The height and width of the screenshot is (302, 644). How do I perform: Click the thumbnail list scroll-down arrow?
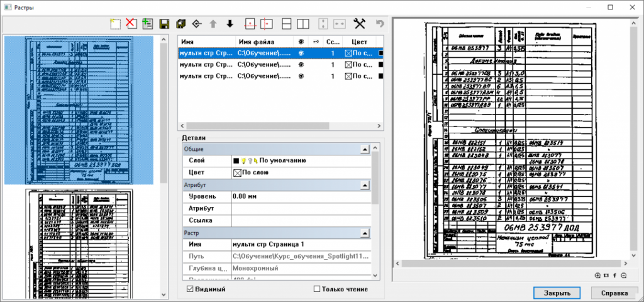click(x=164, y=294)
